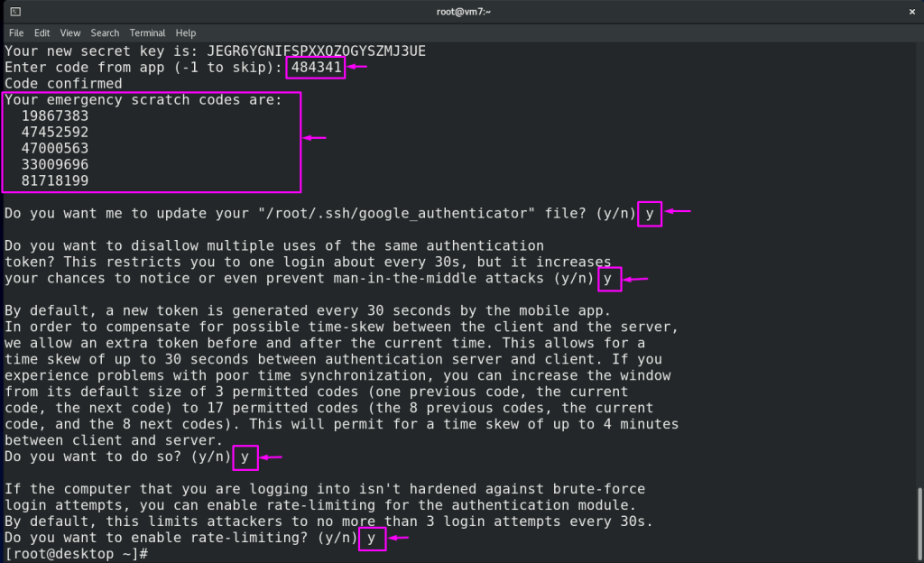Open the View menu

coord(70,32)
